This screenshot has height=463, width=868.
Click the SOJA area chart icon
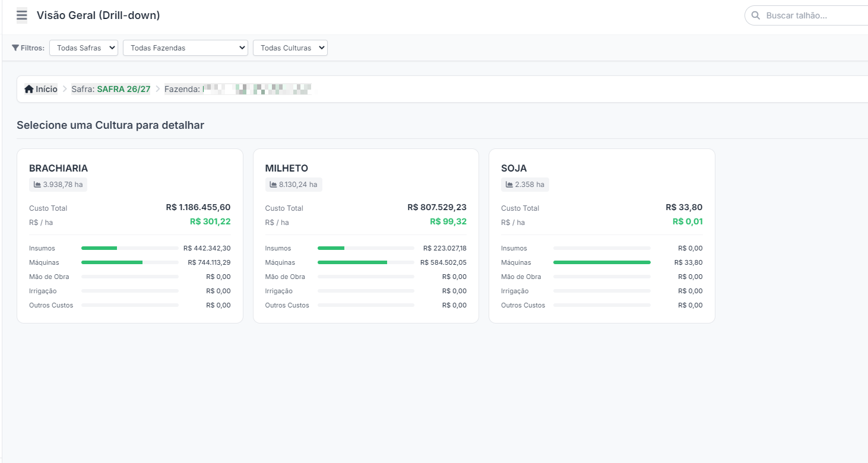pos(509,185)
